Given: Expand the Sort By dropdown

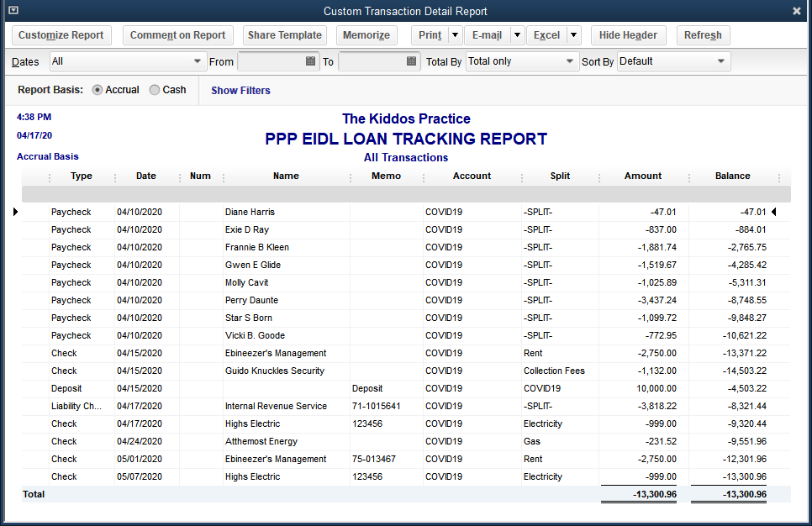Looking at the screenshot, I should 721,61.
